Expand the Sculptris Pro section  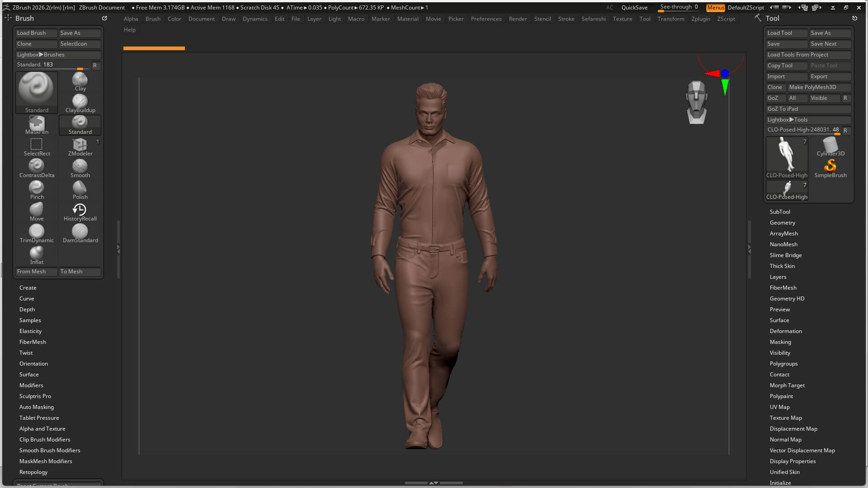pyautogui.click(x=35, y=396)
